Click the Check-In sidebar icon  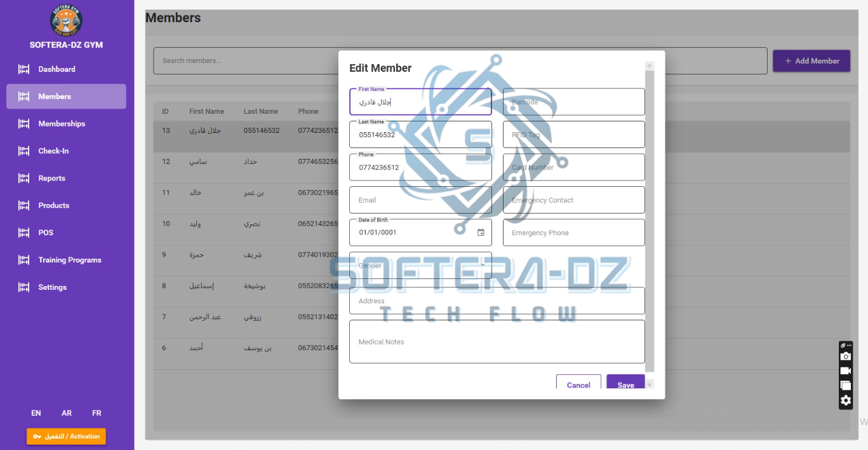24,151
